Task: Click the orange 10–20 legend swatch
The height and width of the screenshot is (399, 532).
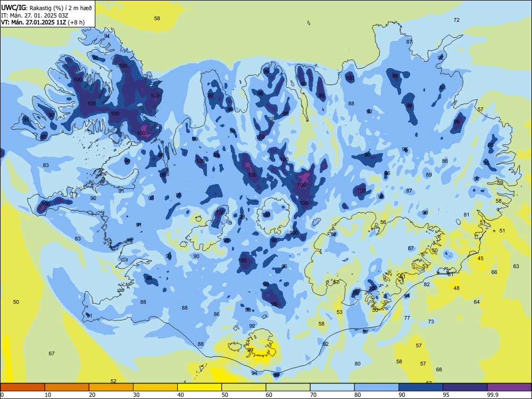Action: [67, 387]
